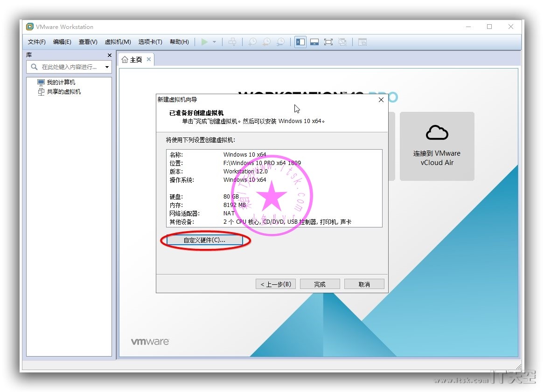Close the 主页 tab
The image size is (544, 392).
coord(149,59)
